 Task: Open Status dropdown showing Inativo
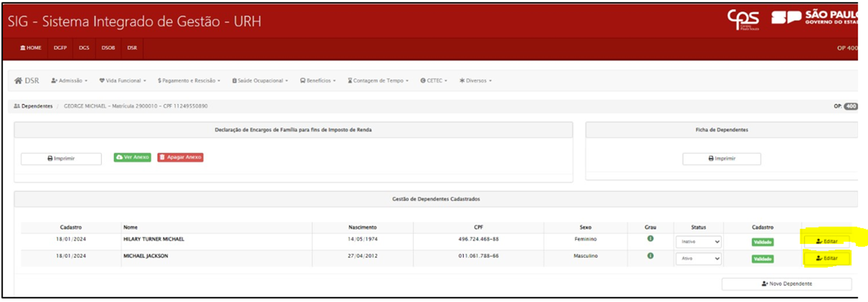click(x=698, y=242)
